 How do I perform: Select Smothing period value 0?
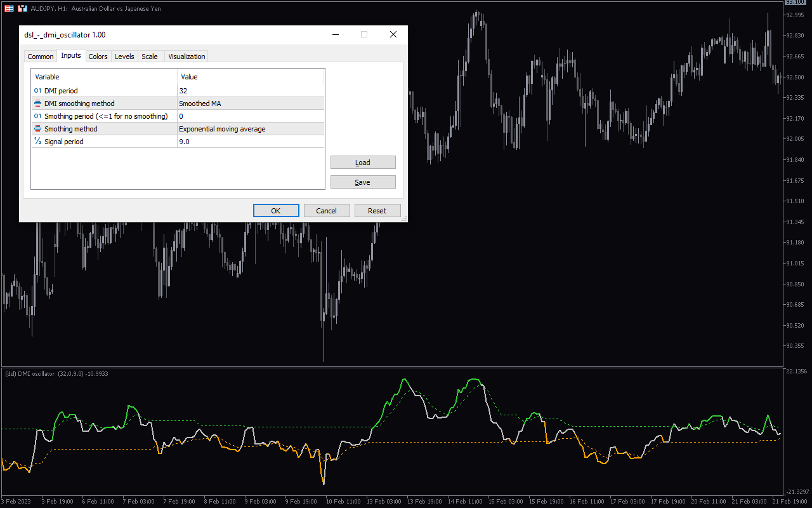click(x=251, y=116)
